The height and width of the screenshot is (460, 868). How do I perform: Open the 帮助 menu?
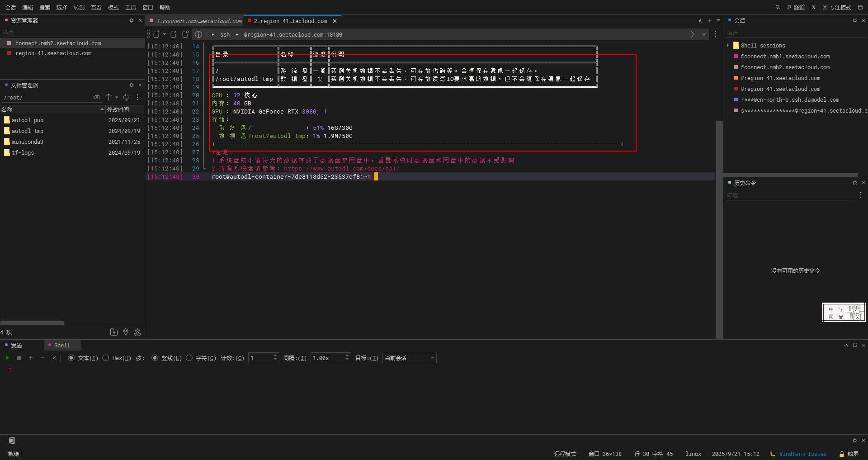pyautogui.click(x=165, y=7)
